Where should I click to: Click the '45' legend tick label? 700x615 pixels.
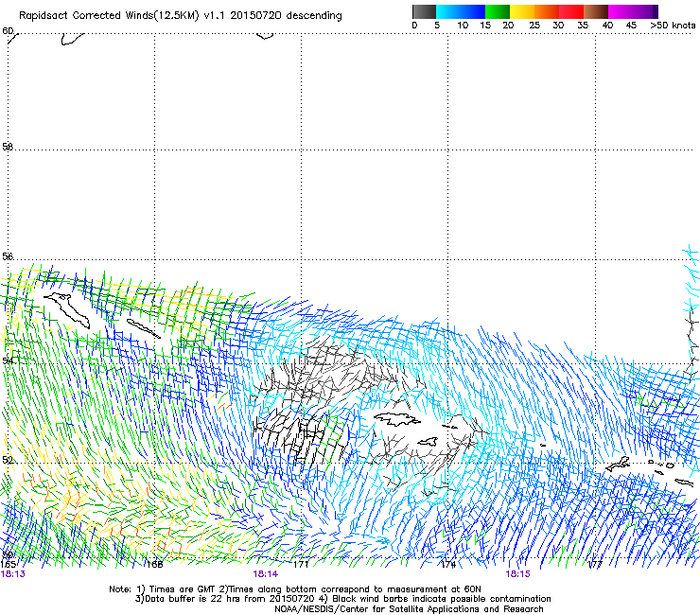pyautogui.click(x=631, y=26)
